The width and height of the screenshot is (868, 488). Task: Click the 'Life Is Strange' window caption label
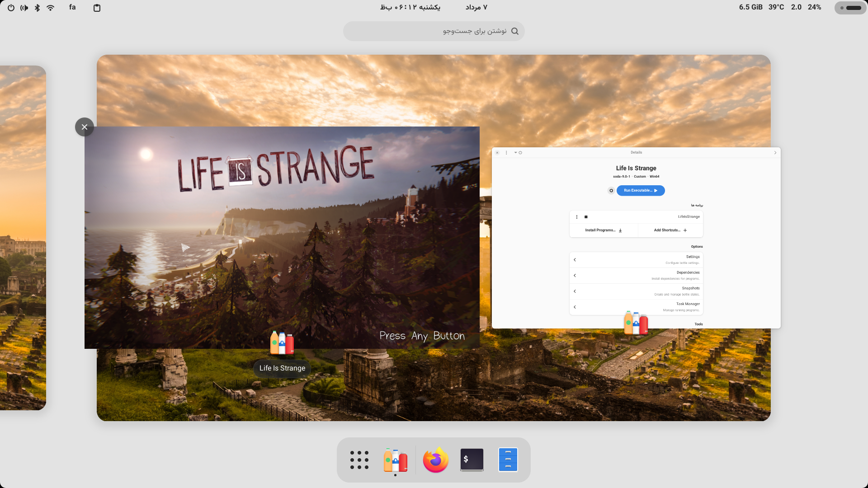click(x=282, y=368)
